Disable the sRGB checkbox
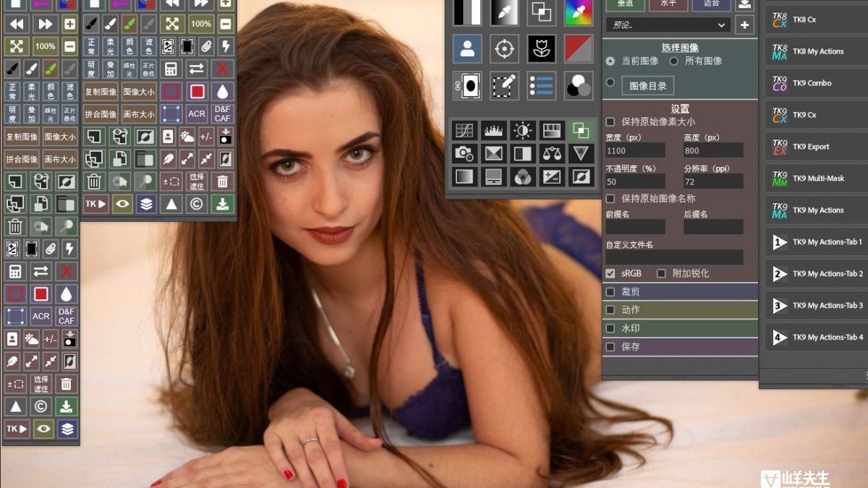This screenshot has width=868, height=488. pyautogui.click(x=610, y=273)
